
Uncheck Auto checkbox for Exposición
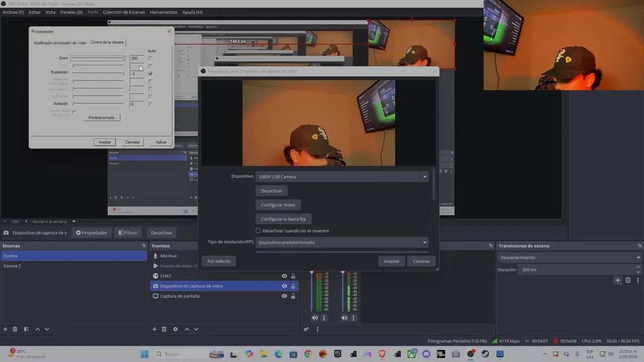pos(150,73)
